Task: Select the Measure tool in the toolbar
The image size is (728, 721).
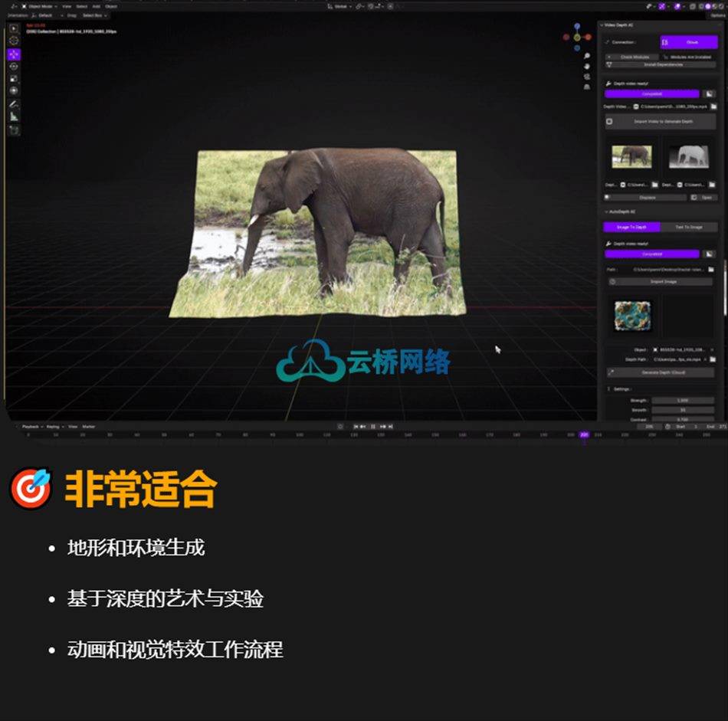Action: pyautogui.click(x=14, y=116)
